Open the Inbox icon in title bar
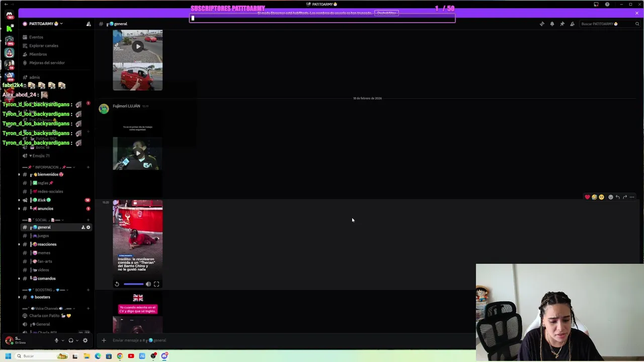The image size is (644, 362). [596, 5]
